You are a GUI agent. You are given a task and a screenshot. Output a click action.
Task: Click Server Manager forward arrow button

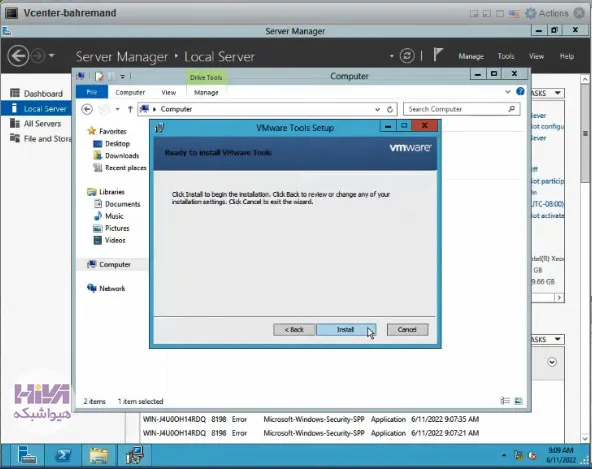pyautogui.click(x=38, y=56)
